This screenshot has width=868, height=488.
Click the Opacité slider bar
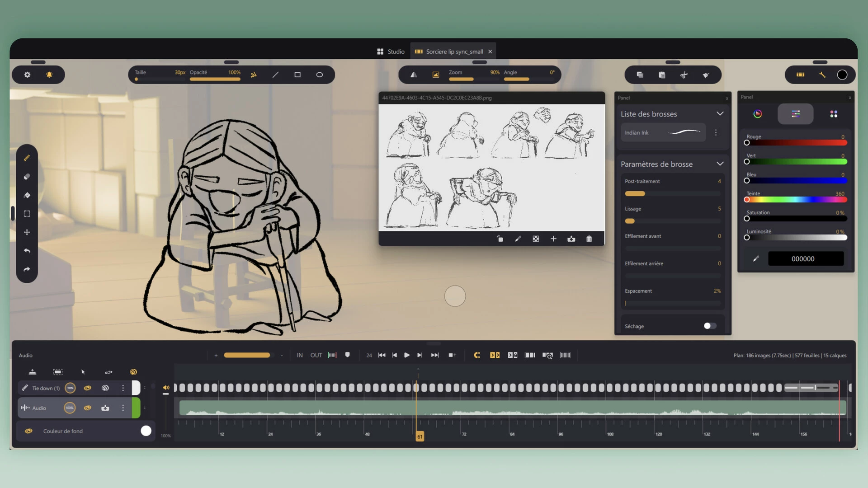[215, 79]
